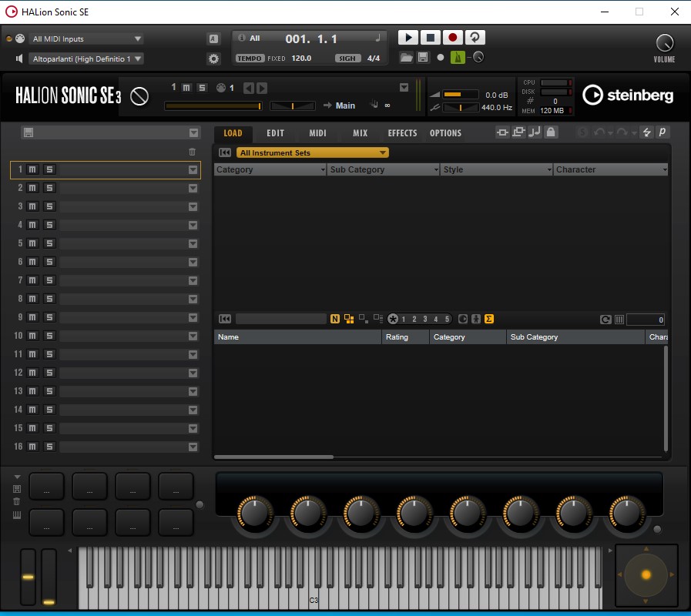Image resolution: width=691 pixels, height=616 pixels.
Task: Switch to the MIX tab
Action: coord(360,133)
